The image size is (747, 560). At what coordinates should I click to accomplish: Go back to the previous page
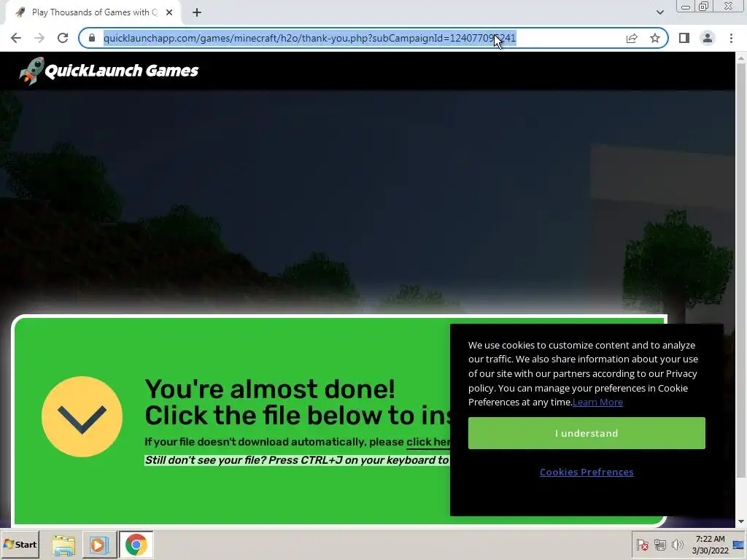tap(16, 38)
